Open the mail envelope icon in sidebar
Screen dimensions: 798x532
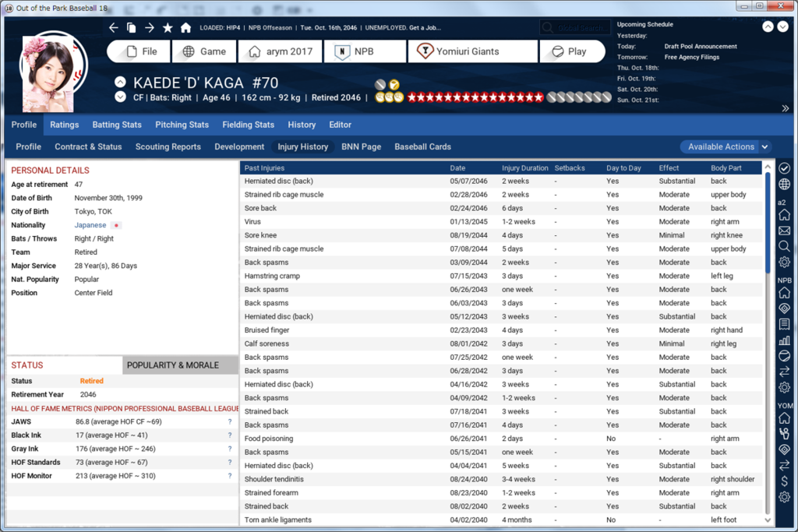click(784, 231)
